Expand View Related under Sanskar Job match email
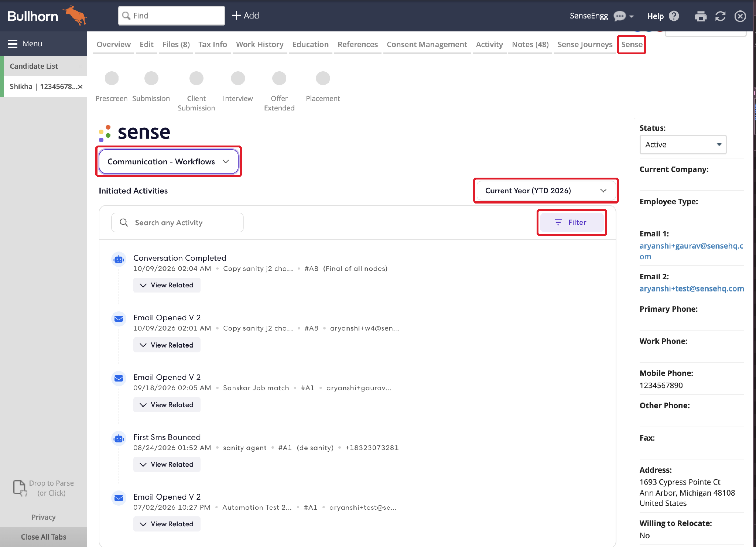Screen dimensions: 756x547 [167, 405]
